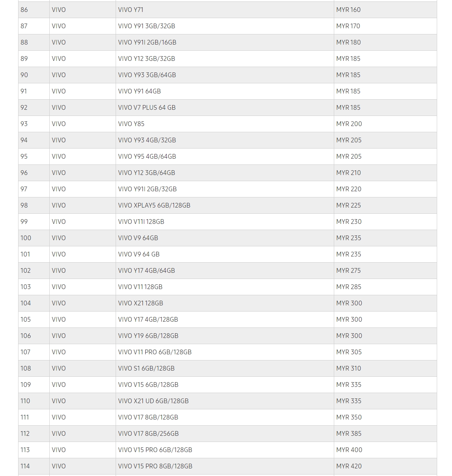The height and width of the screenshot is (476, 452).
Task: Select the MYR 170 price cell
Action: [348, 26]
